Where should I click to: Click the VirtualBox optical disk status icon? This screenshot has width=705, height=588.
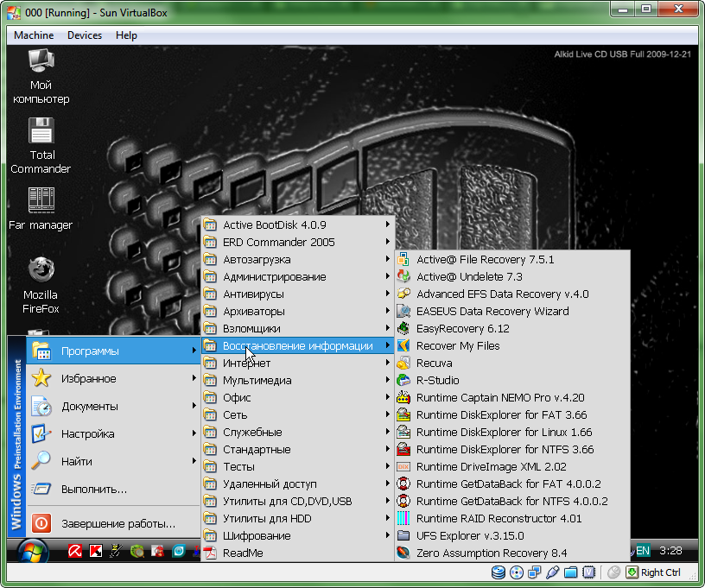[516, 572]
